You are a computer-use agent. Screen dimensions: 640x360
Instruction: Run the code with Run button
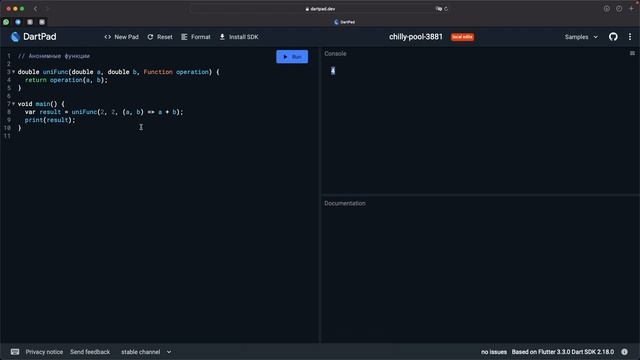point(292,57)
